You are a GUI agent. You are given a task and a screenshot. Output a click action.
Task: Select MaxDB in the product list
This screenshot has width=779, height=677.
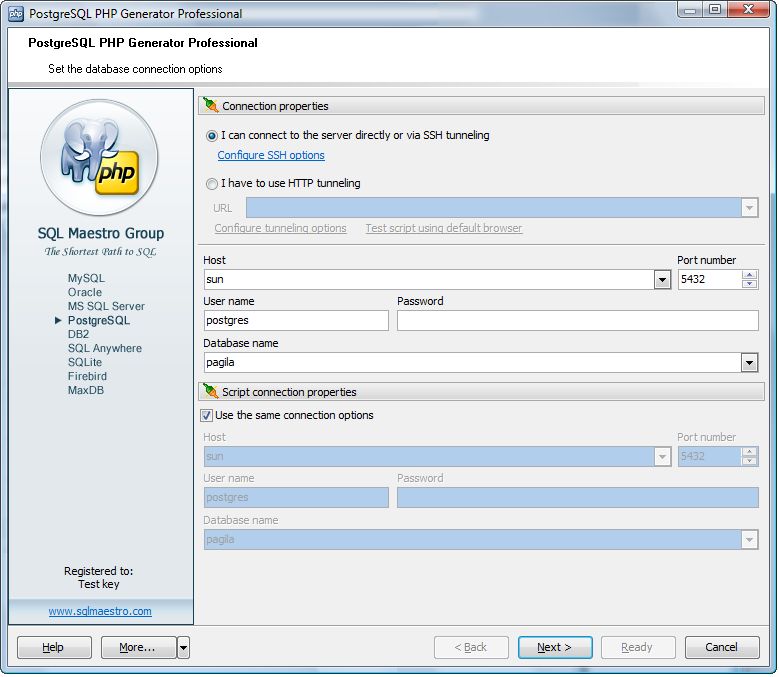coord(86,390)
